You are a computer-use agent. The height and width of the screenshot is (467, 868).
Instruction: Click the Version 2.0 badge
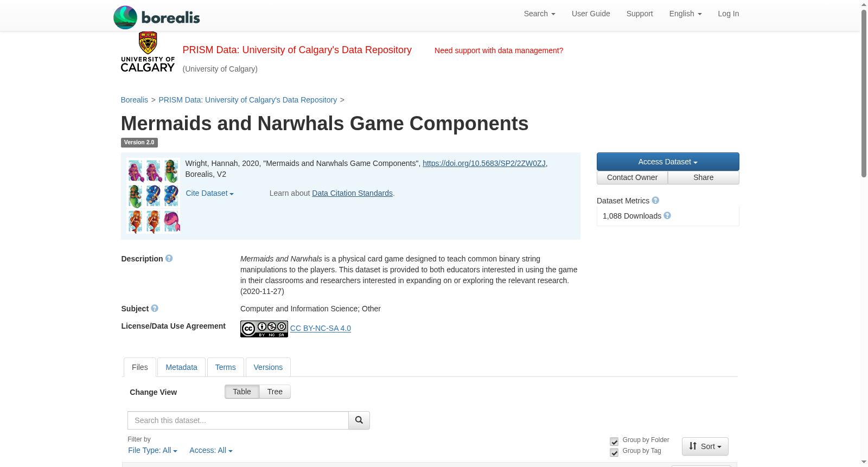[139, 143]
